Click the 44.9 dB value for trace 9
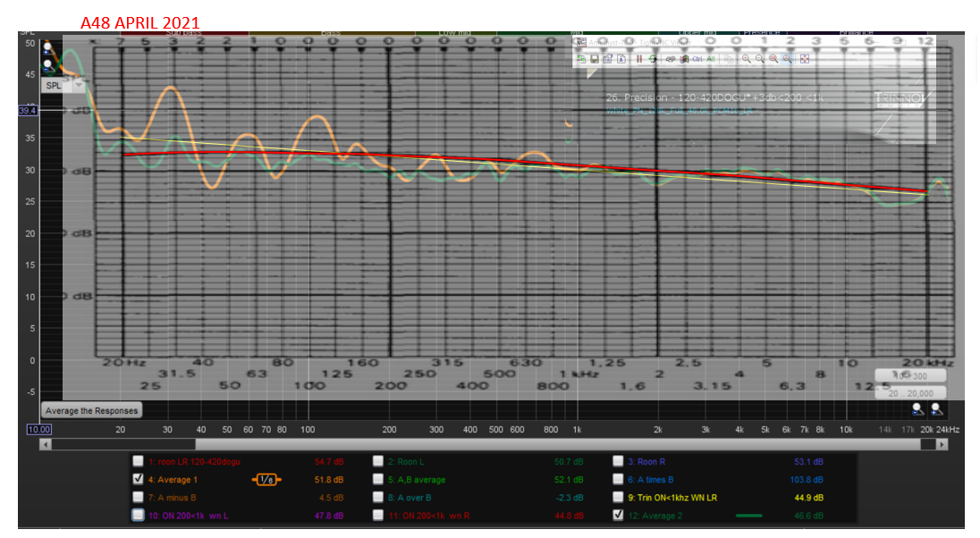This screenshot has height=538, width=980. [x=808, y=498]
